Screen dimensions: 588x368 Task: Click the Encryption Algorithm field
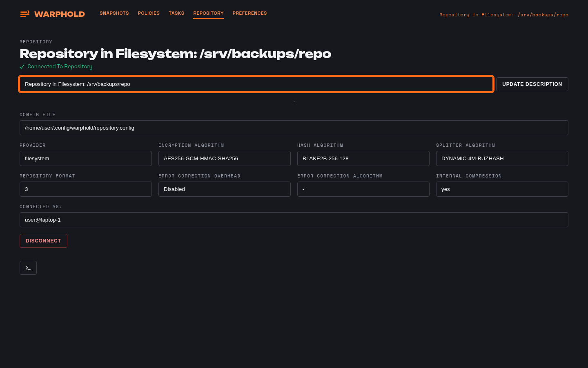tap(225, 159)
